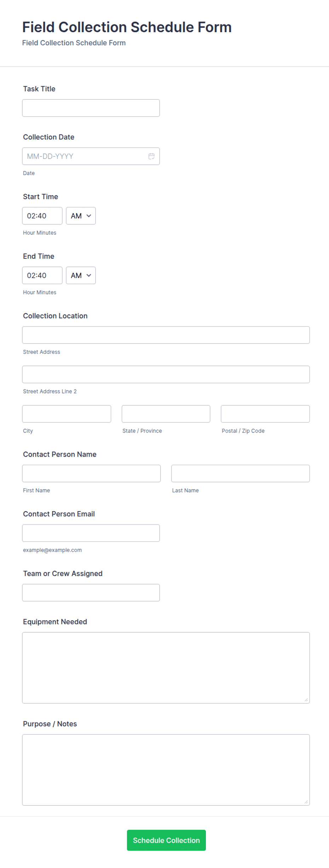The width and height of the screenshot is (329, 868).
Task: Click the Postal / Zip Code field
Action: [265, 414]
